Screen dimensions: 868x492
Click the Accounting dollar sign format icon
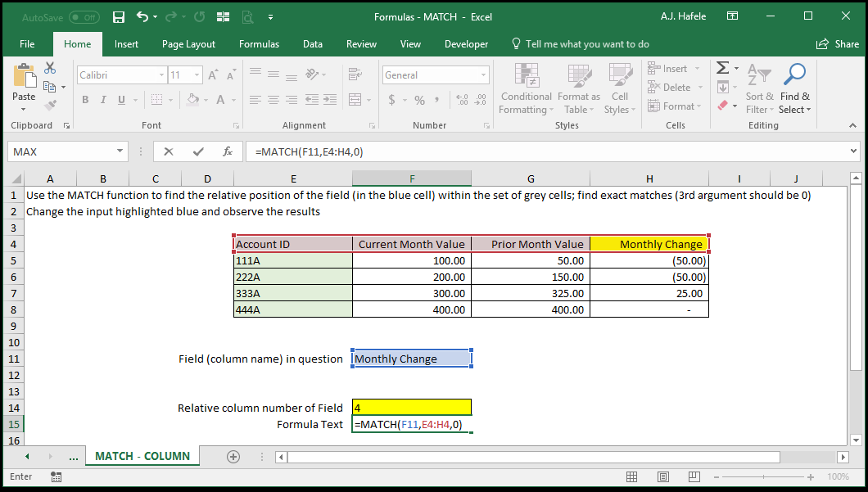(x=392, y=100)
